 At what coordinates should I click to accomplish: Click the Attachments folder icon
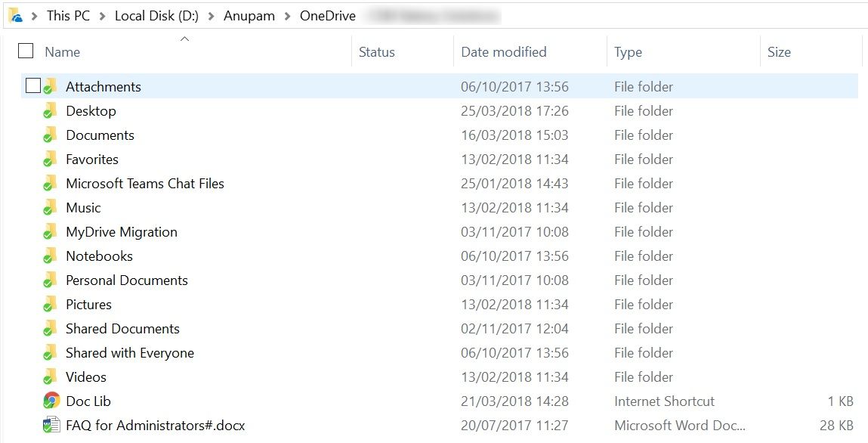tap(51, 86)
